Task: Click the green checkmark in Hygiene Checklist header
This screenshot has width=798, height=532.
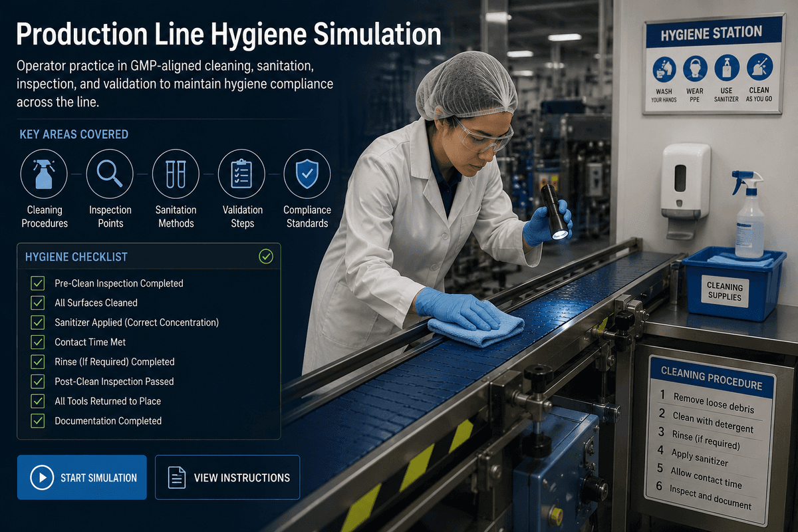Action: coord(265,256)
